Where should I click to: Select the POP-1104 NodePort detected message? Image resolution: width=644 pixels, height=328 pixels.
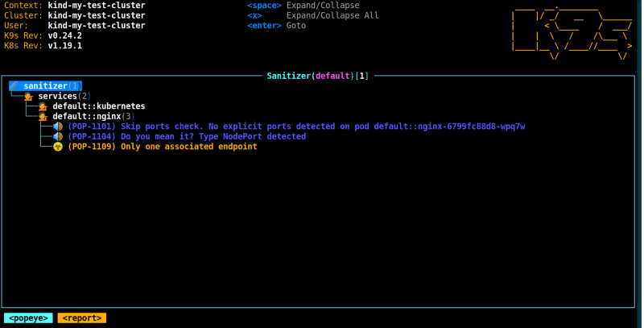coord(187,136)
